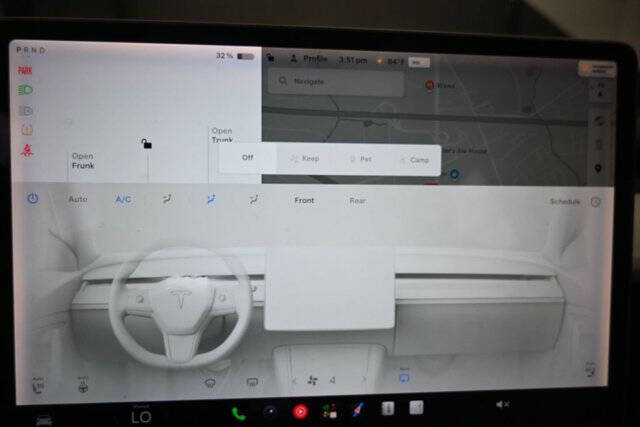This screenshot has width=640, height=427.
Task: Toggle passenger seat heater icon
Action: click(x=590, y=369)
